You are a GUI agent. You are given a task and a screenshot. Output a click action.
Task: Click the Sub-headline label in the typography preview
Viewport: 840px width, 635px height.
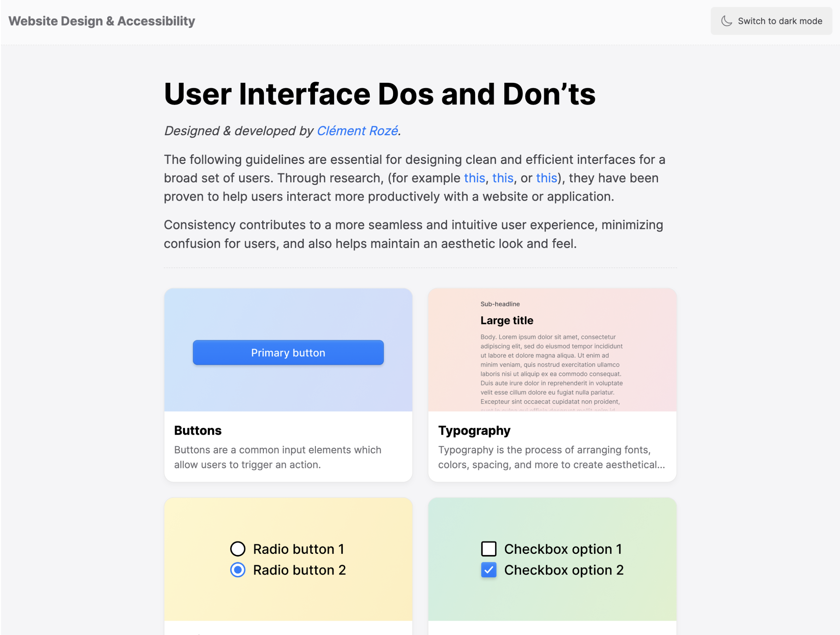point(500,304)
